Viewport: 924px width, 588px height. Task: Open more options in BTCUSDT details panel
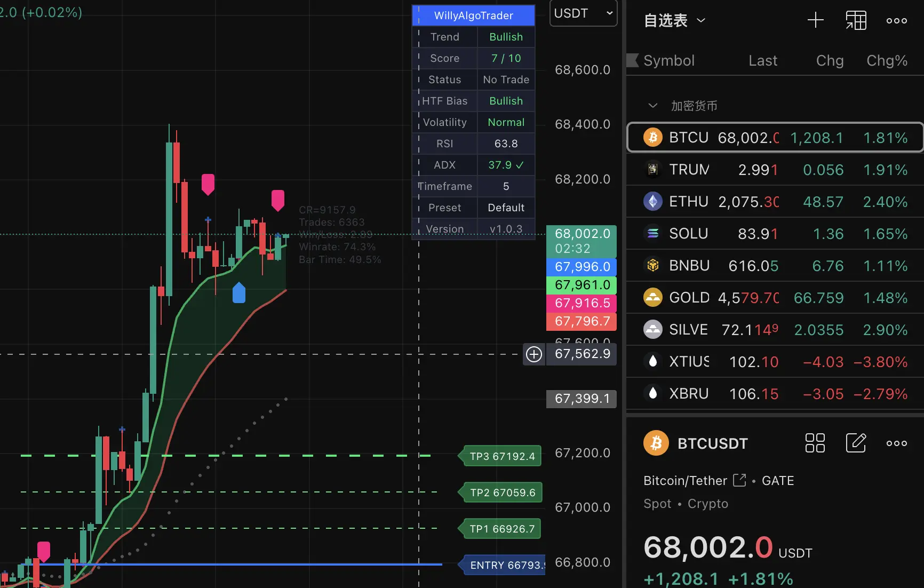click(x=896, y=443)
